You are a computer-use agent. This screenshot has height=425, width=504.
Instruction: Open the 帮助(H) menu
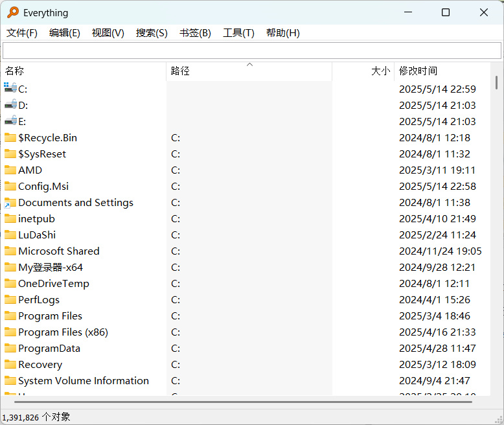tap(283, 33)
